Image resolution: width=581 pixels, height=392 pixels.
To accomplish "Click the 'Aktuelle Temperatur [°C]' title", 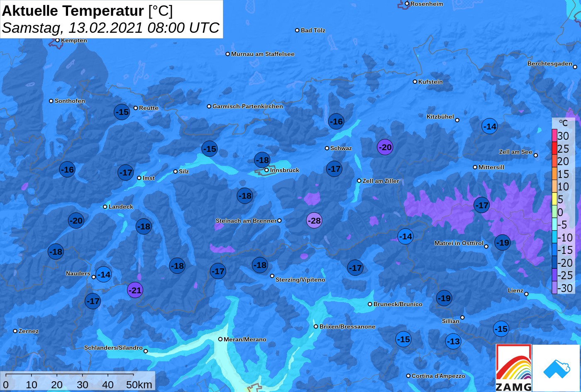I will pos(87,10).
